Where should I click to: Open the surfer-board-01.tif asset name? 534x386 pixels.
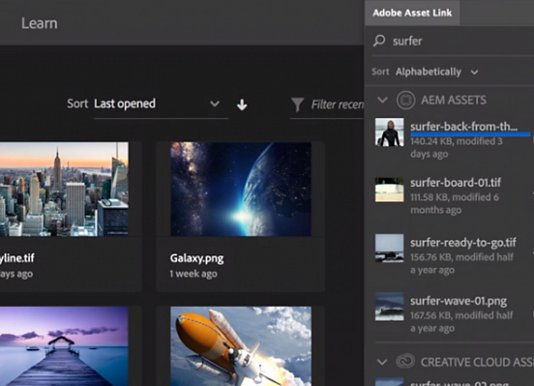point(455,183)
